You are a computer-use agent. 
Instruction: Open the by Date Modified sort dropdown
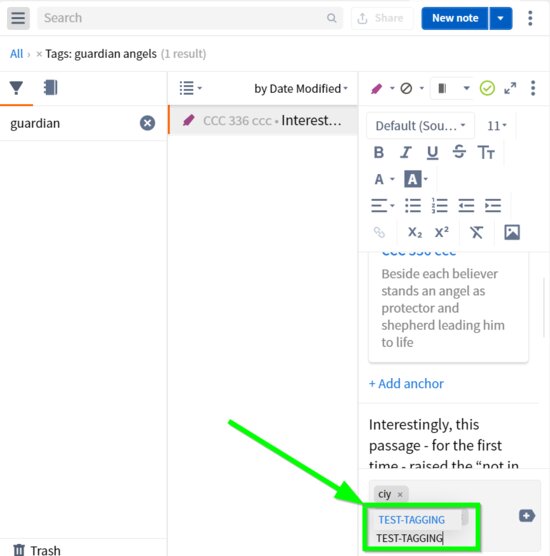pyautogui.click(x=301, y=89)
